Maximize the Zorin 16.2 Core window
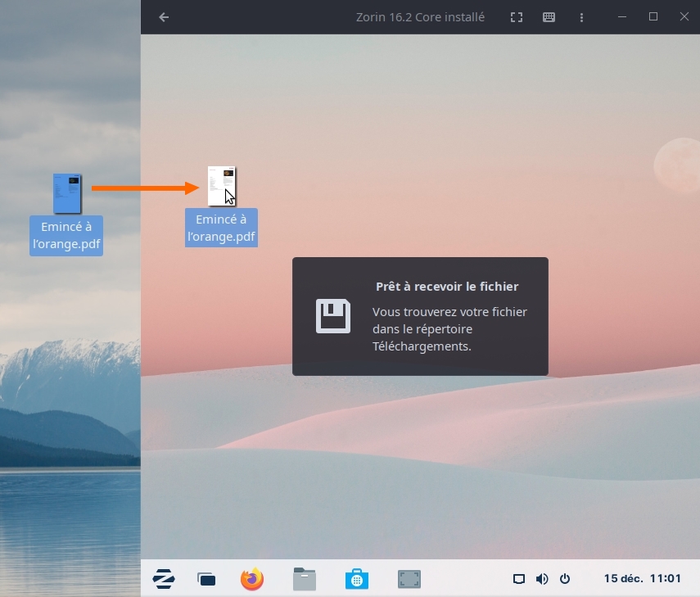The height and width of the screenshot is (597, 700). 653,17
